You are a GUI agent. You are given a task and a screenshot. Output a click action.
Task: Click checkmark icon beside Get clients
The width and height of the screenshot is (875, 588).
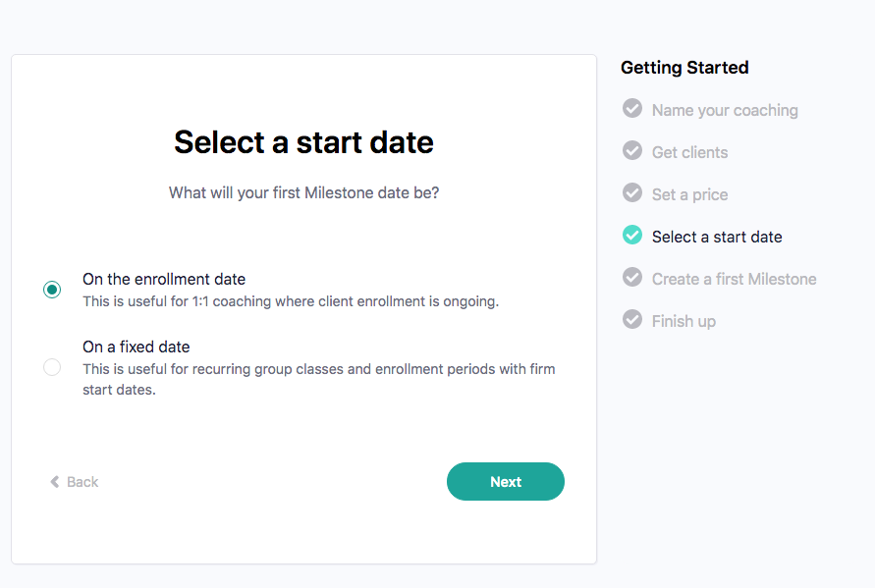632,151
